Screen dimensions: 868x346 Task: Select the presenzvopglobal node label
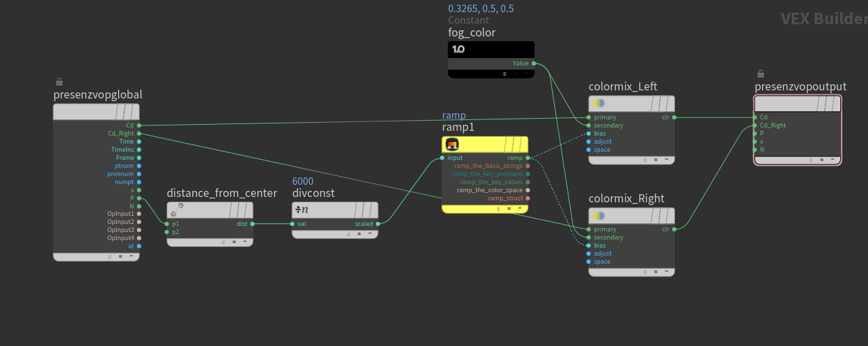[x=98, y=94]
